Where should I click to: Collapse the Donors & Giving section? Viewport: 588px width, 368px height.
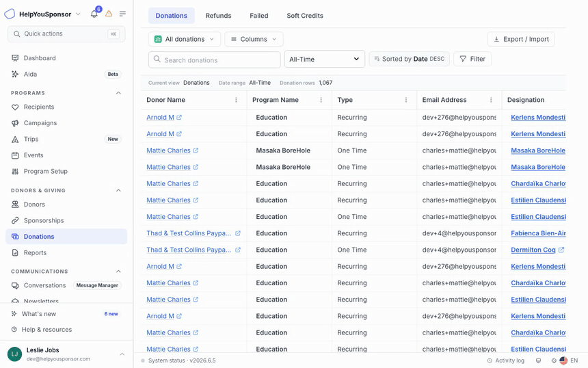click(x=118, y=191)
